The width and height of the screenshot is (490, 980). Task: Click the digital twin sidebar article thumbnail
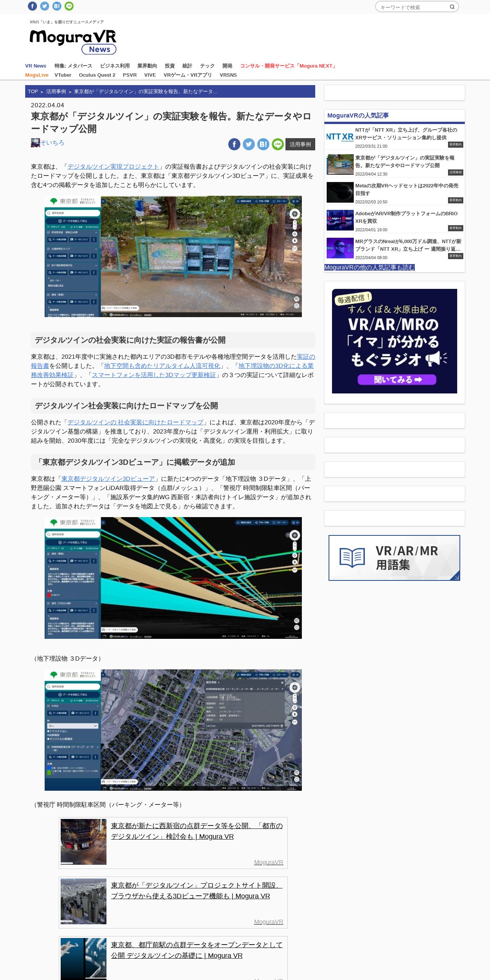coord(340,164)
